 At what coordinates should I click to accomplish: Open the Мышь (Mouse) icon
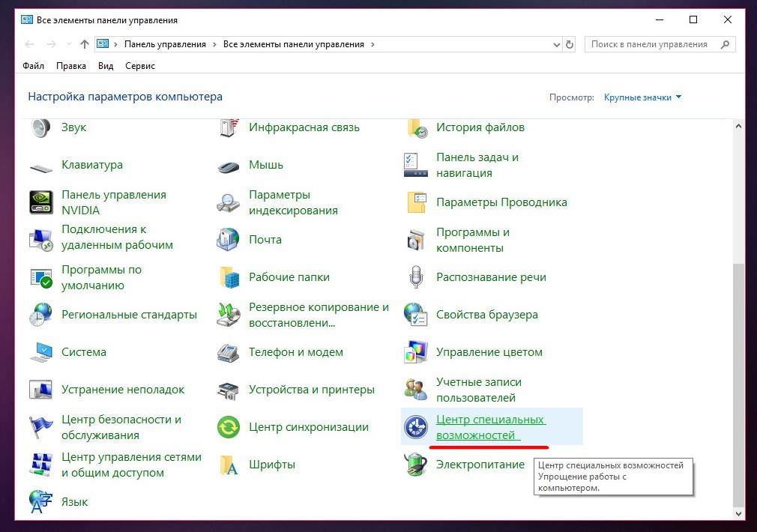(228, 165)
